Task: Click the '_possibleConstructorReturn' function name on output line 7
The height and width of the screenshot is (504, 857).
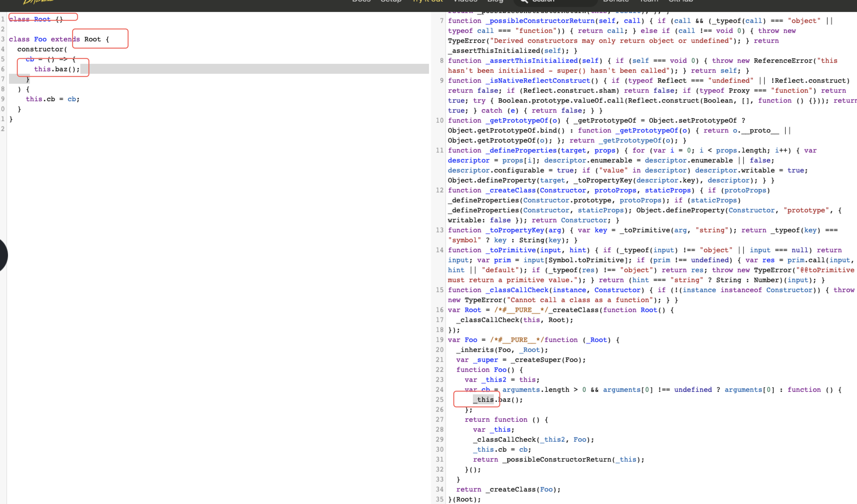Action: 540,21
